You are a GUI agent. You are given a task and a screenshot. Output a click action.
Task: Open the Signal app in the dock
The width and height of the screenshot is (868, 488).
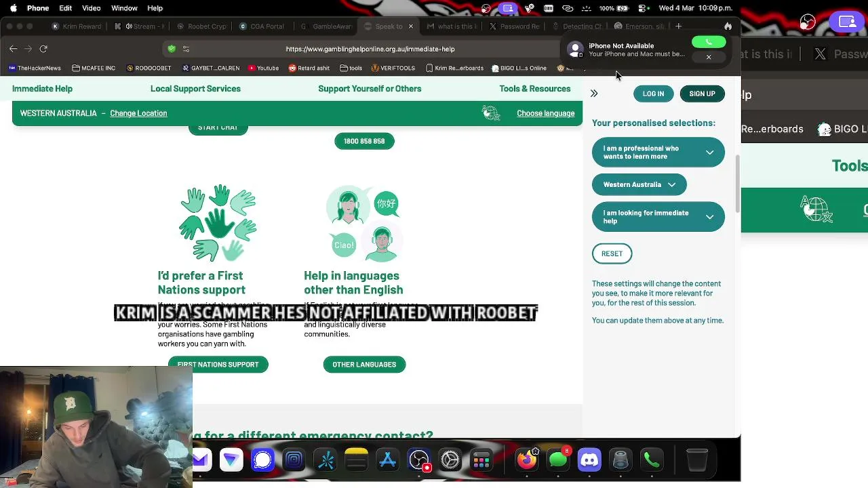(x=262, y=460)
